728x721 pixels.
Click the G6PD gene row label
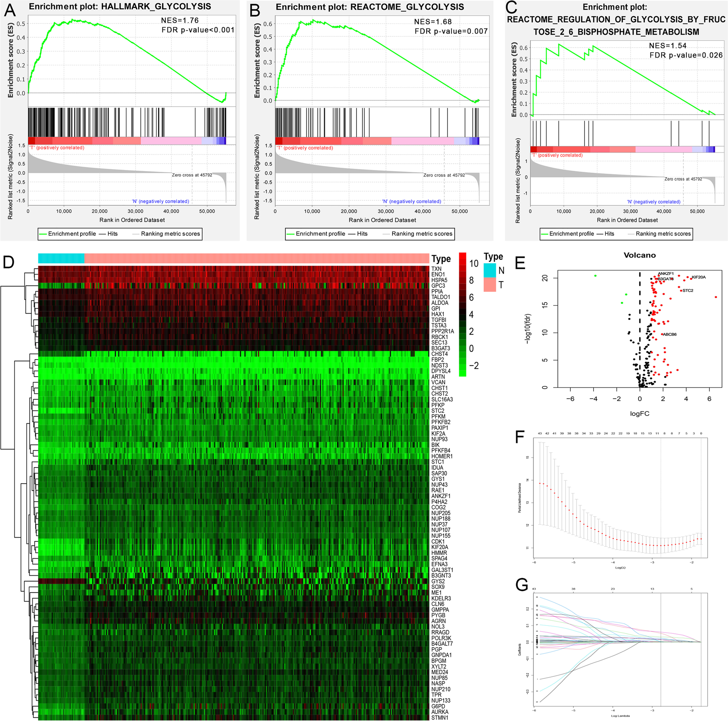(x=438, y=706)
